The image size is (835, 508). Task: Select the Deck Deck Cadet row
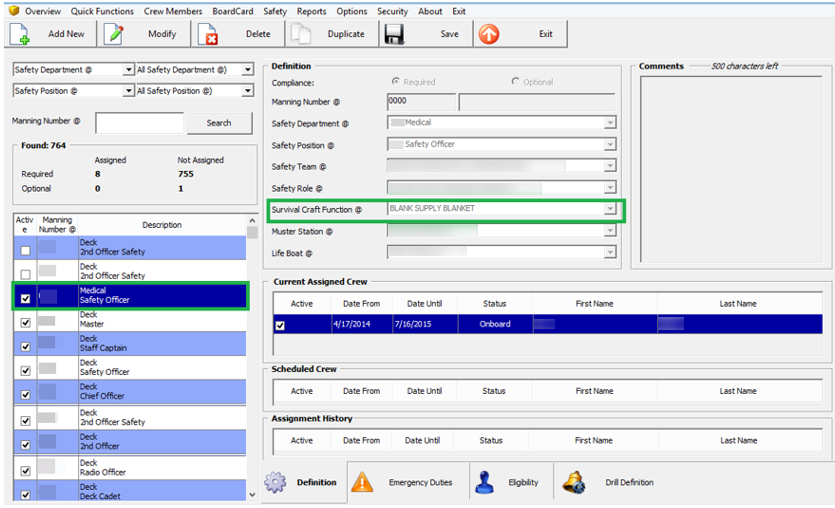[130, 490]
